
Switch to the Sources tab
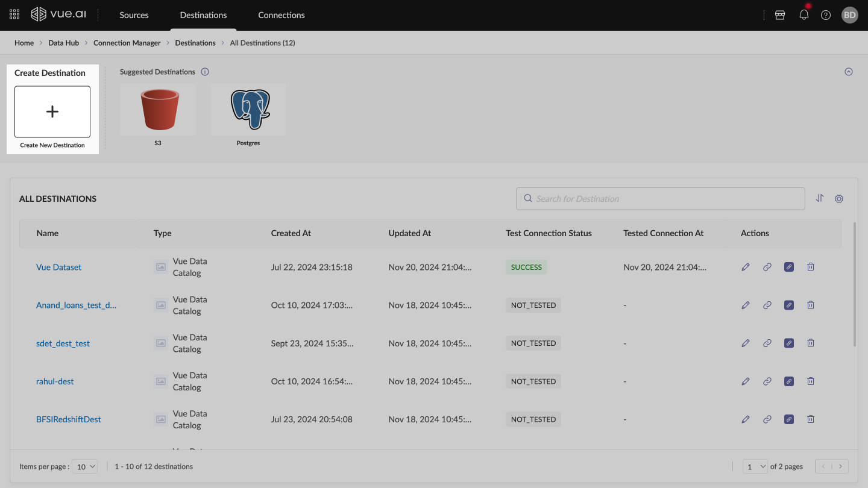pyautogui.click(x=134, y=15)
